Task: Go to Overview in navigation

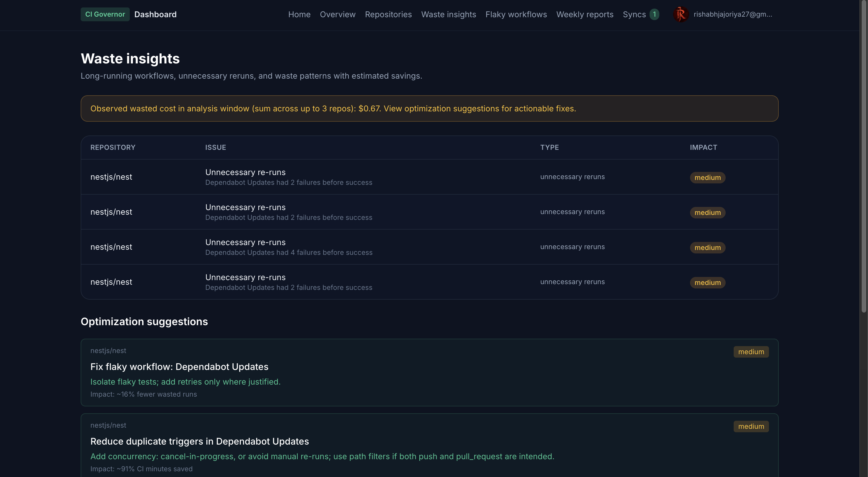Action: click(x=337, y=14)
